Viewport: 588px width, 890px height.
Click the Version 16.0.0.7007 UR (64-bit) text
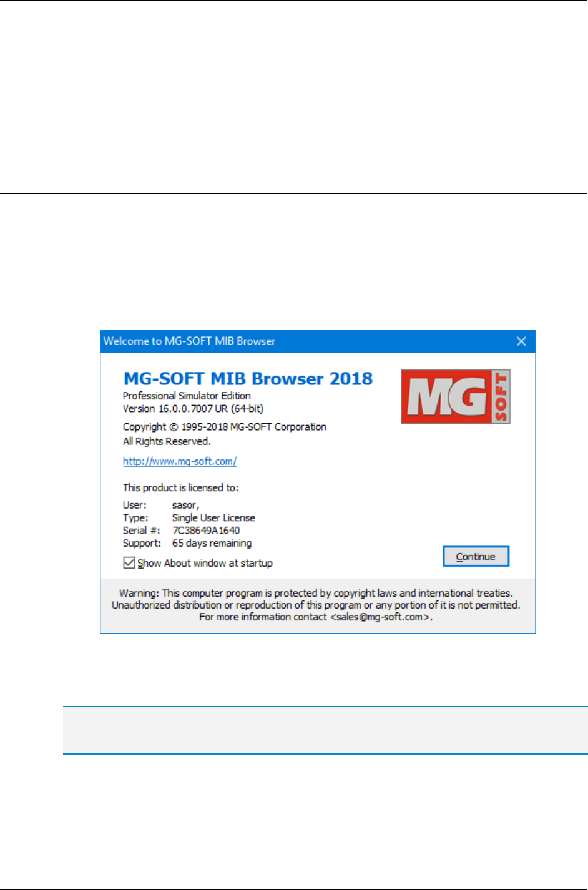193,409
